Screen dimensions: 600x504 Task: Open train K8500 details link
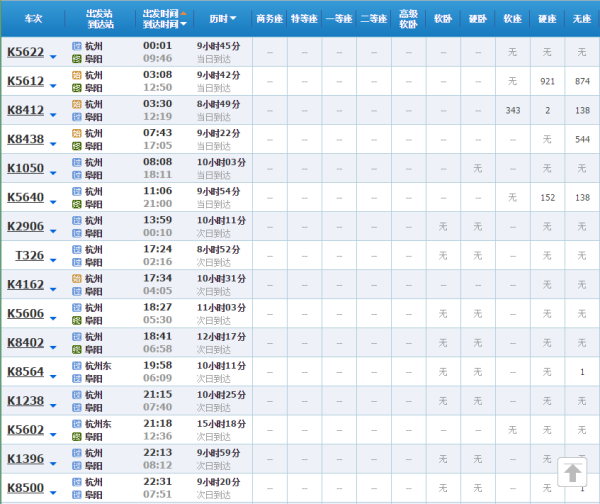tap(26, 488)
